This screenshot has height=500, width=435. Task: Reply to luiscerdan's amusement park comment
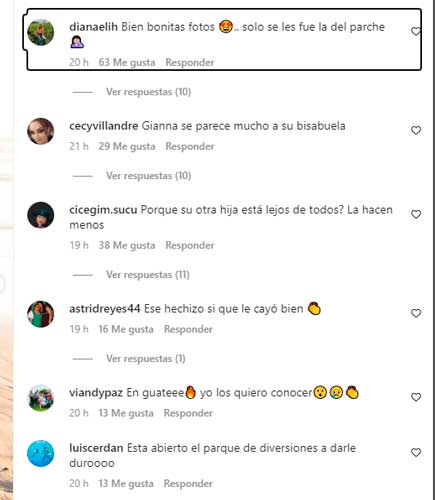click(188, 483)
